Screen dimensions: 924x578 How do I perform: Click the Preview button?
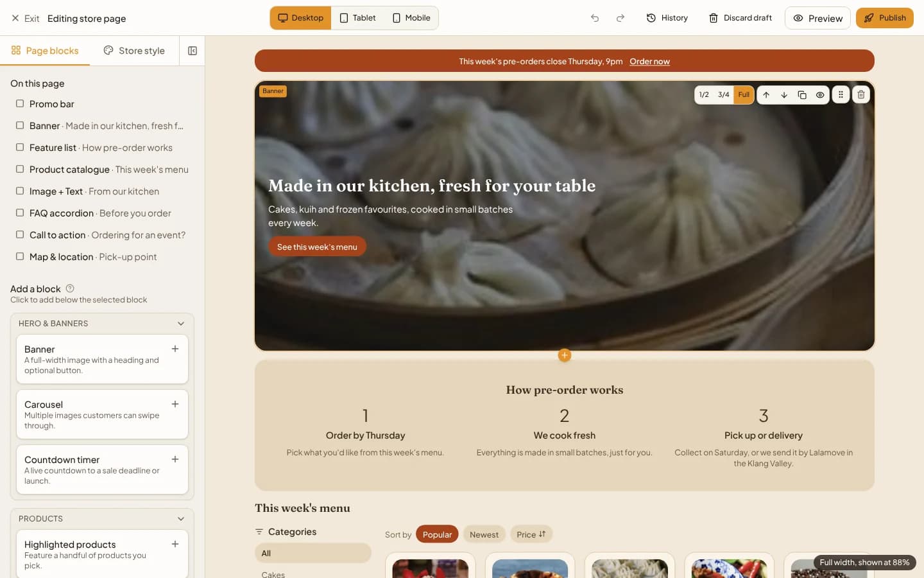pyautogui.click(x=817, y=18)
